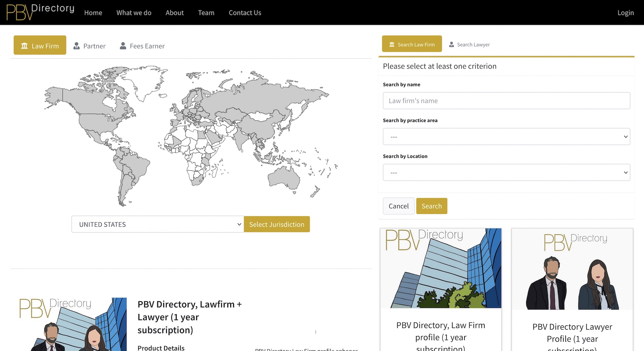Click the Cancel button
Image resolution: width=644 pixels, height=351 pixels.
pyautogui.click(x=399, y=206)
